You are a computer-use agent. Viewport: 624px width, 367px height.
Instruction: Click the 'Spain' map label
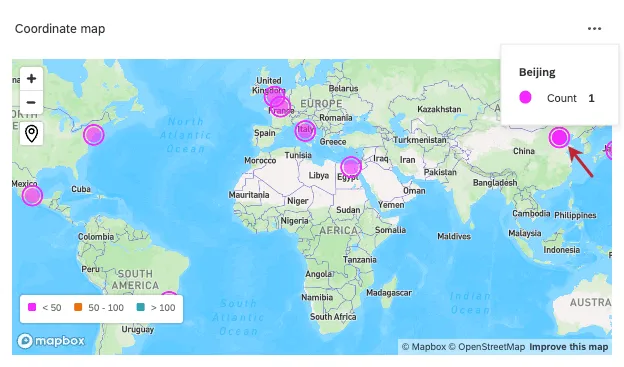(x=265, y=133)
